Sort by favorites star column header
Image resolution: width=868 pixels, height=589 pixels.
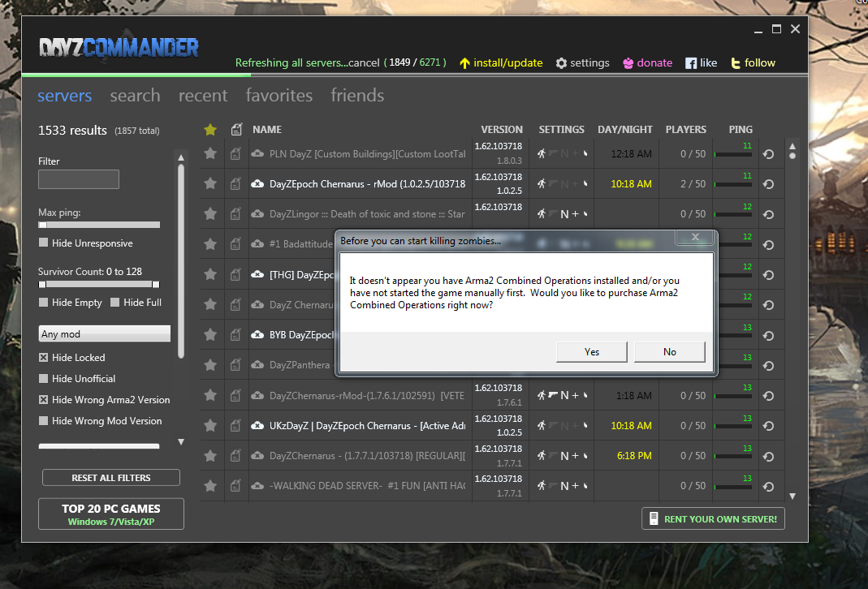pos(209,130)
